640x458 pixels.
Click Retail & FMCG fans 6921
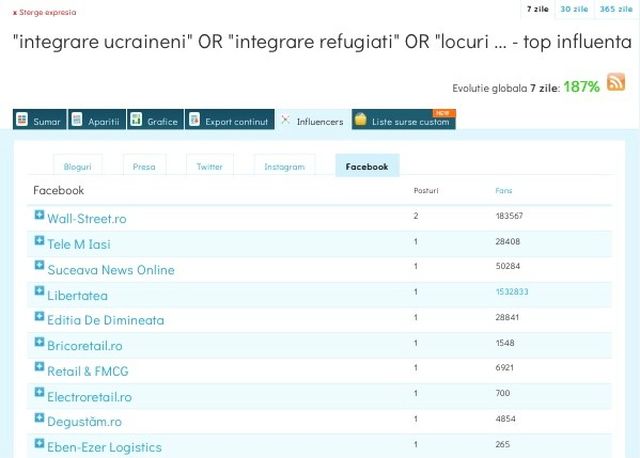504,367
